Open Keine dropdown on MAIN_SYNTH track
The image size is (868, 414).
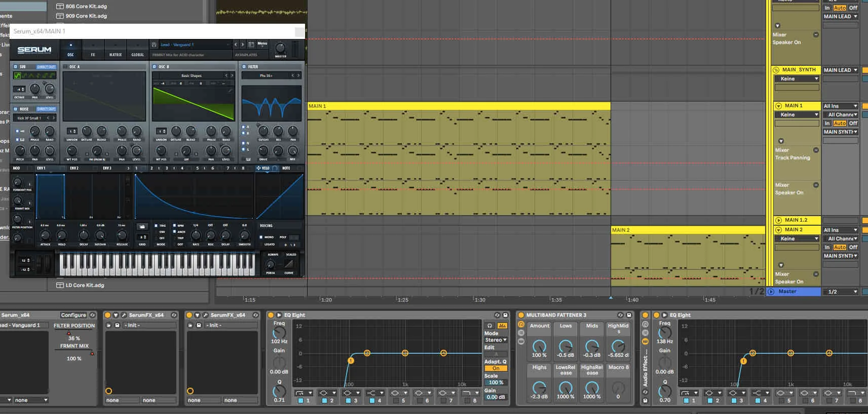[x=797, y=79]
